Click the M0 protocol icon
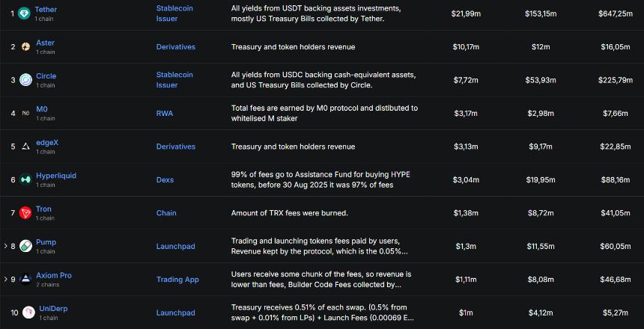The image size is (644, 329). pos(25,114)
